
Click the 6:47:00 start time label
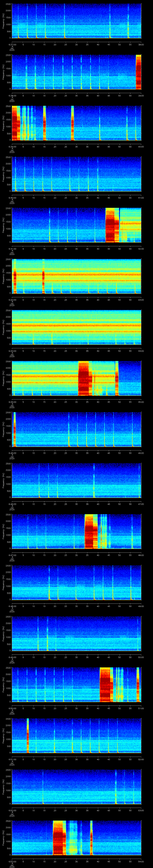[12, 555]
